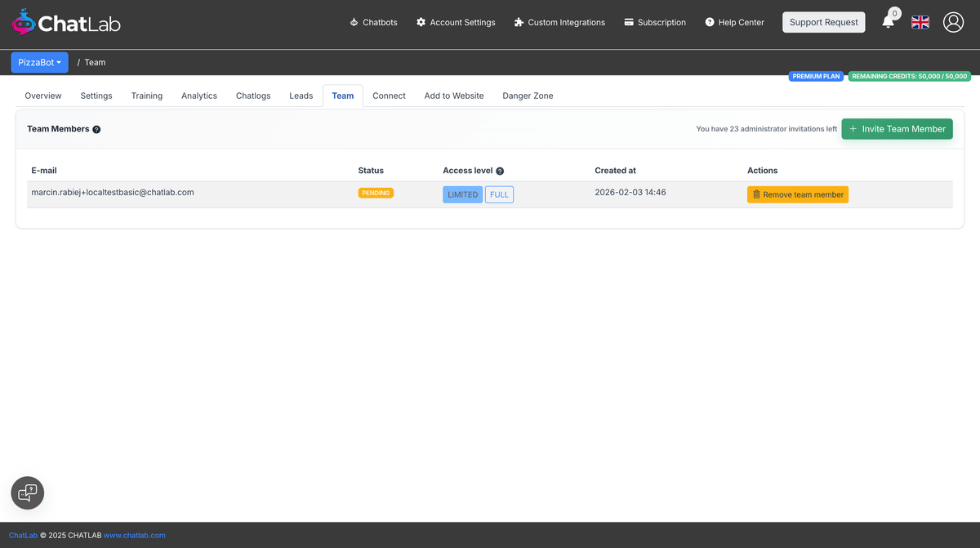Open the Danger Zone tab
The image size is (980, 548).
528,96
